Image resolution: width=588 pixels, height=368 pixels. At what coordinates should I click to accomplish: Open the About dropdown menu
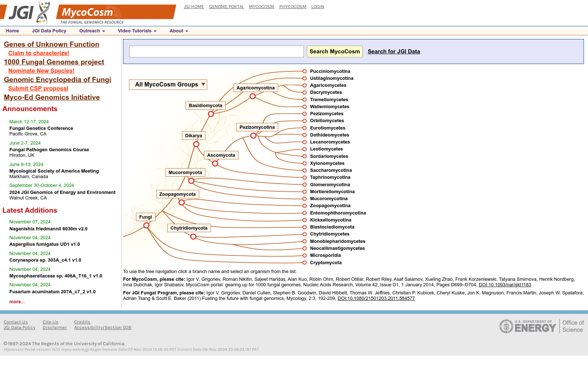pos(179,31)
